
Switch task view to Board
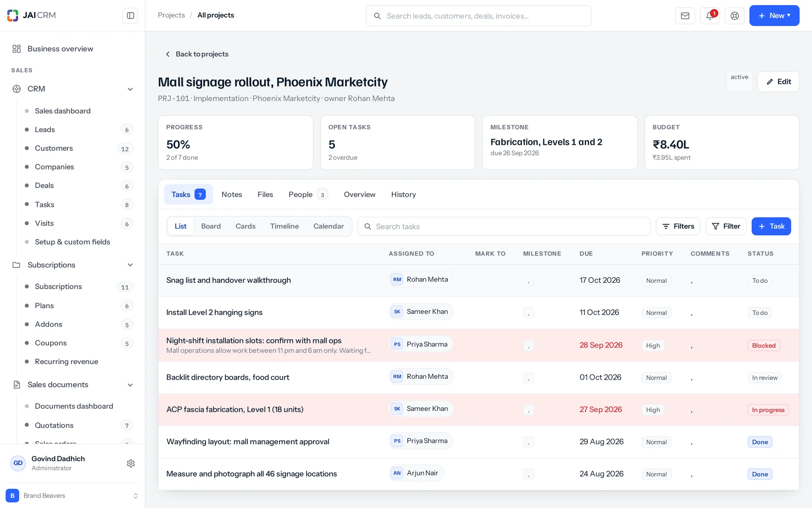[x=211, y=226]
